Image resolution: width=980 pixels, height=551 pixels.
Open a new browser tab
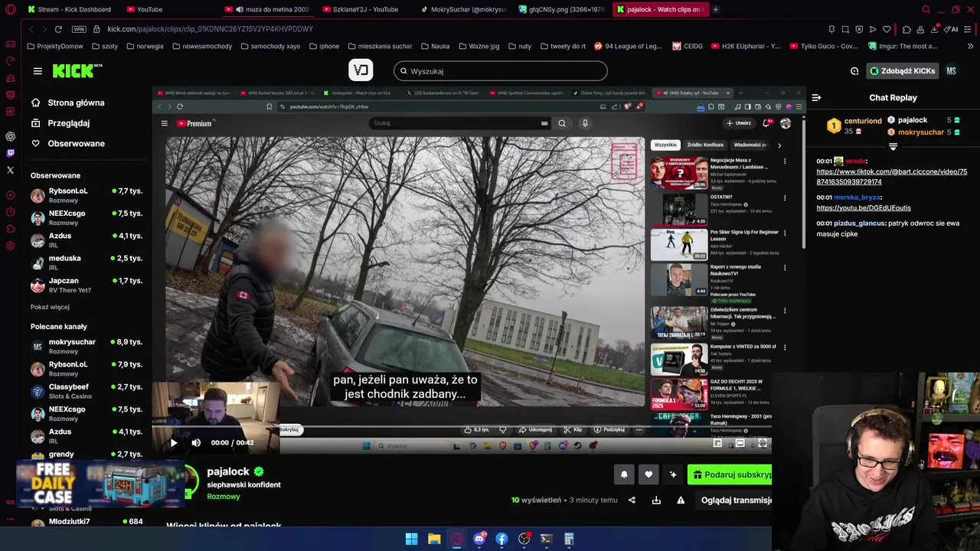click(716, 9)
